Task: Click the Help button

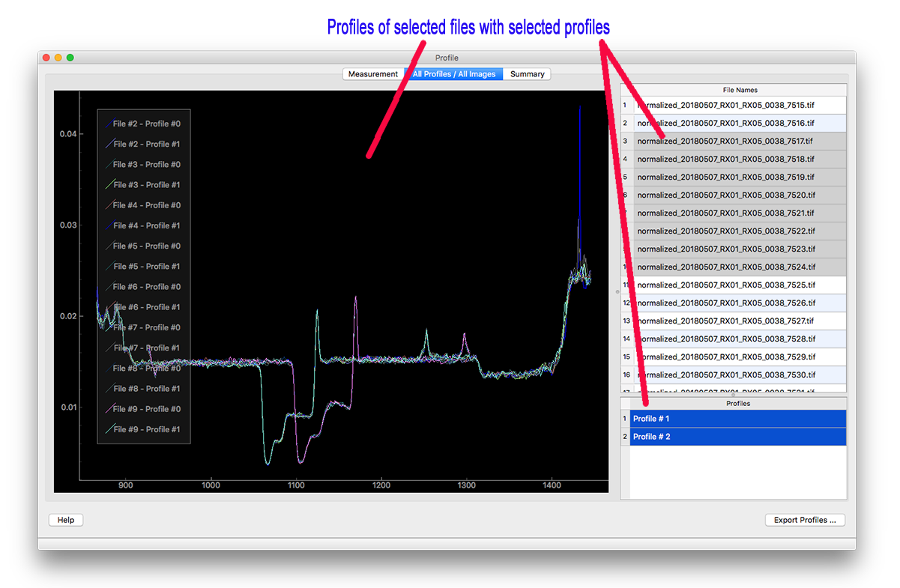Action: [66, 520]
